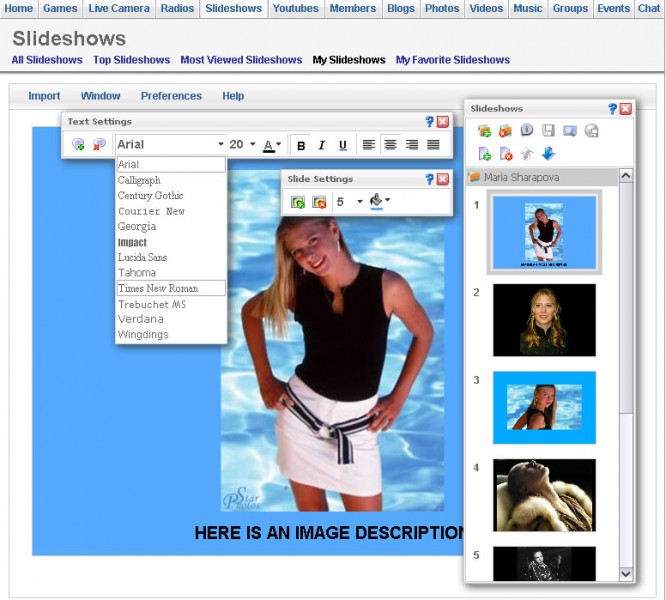
Task: Choose Wingdings in the font list
Action: click(171, 335)
